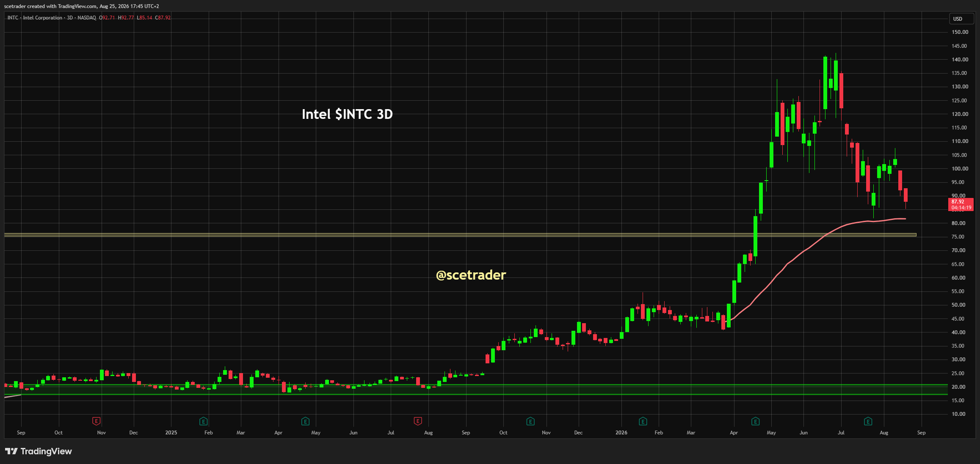This screenshot has height=464, width=980.
Task: Select the '@scetrader' text annotation
Action: coord(471,275)
